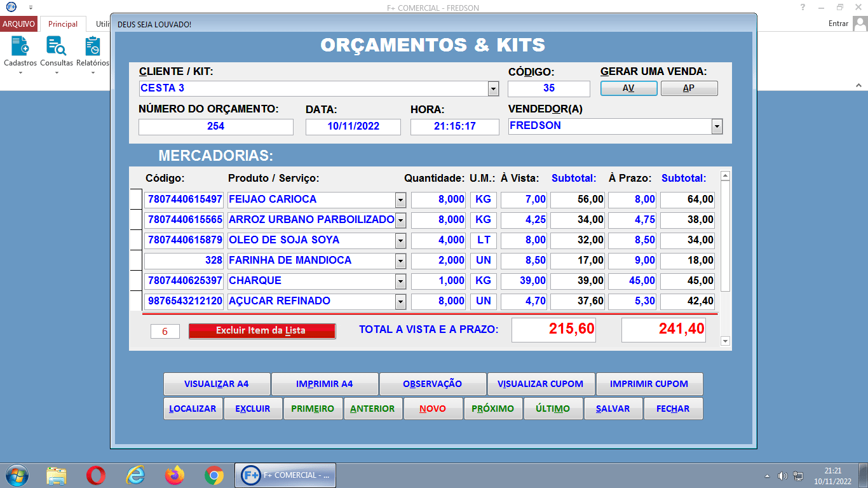868x488 pixels.
Task: Open the quick access toolbar dropdown arrow
Action: pyautogui.click(x=31, y=7)
